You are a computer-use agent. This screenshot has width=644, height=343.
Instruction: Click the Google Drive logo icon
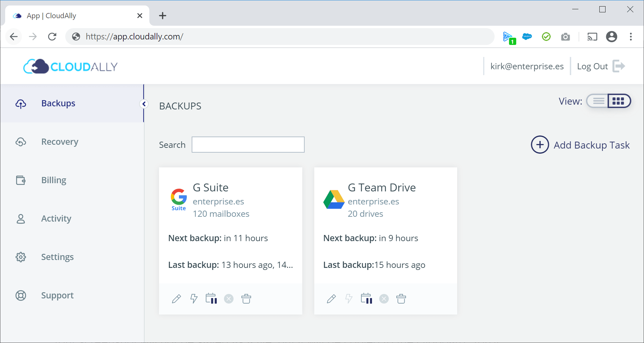click(334, 199)
